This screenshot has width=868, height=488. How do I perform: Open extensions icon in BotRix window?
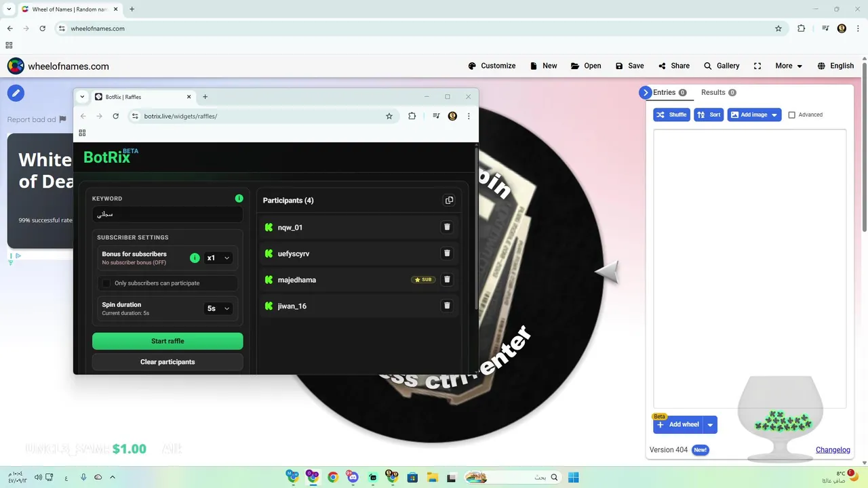point(412,116)
